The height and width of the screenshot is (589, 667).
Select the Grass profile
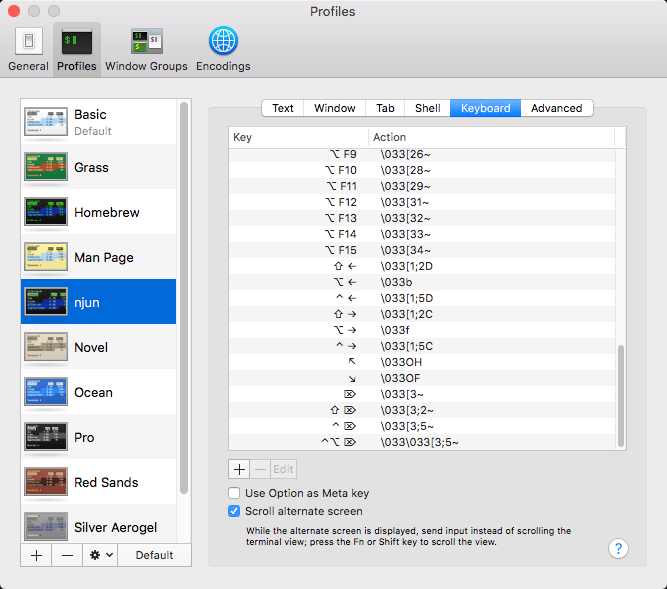(98, 167)
